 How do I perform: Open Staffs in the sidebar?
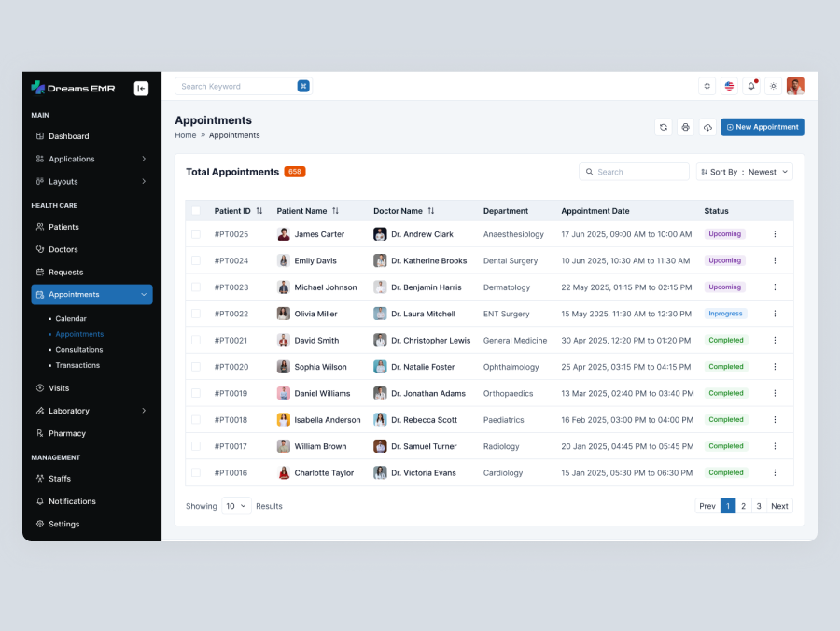coord(91,479)
